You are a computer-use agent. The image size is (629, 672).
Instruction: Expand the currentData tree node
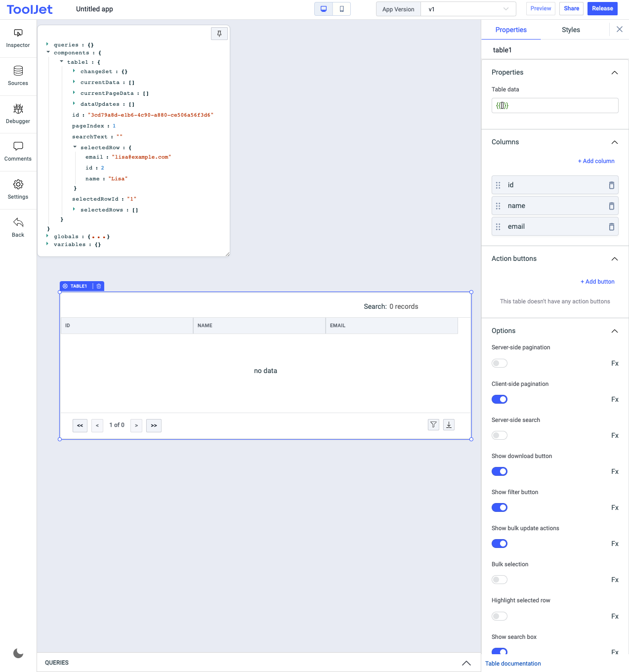coord(74,82)
